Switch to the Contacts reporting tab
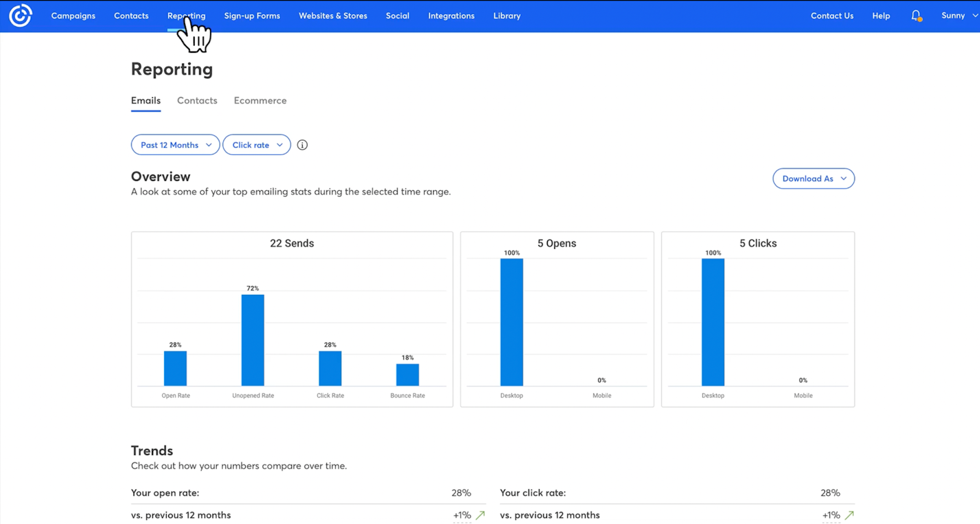This screenshot has height=524, width=980. coord(197,101)
